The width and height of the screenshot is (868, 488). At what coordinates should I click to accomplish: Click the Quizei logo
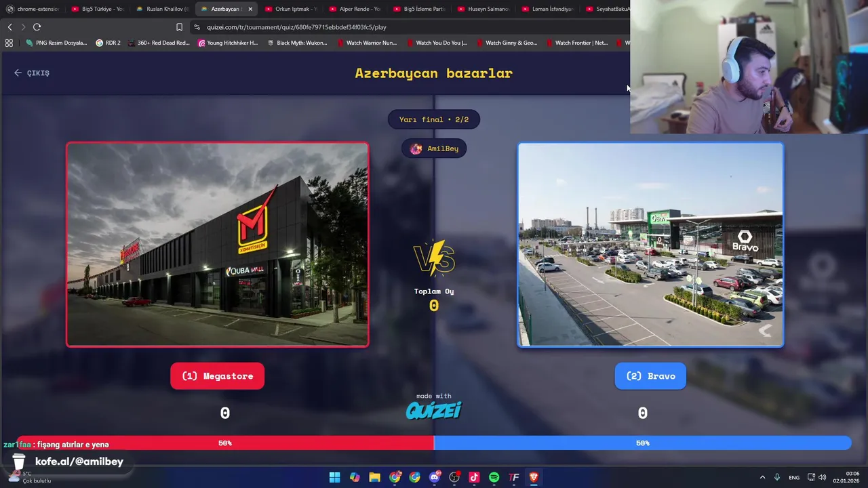(x=434, y=410)
